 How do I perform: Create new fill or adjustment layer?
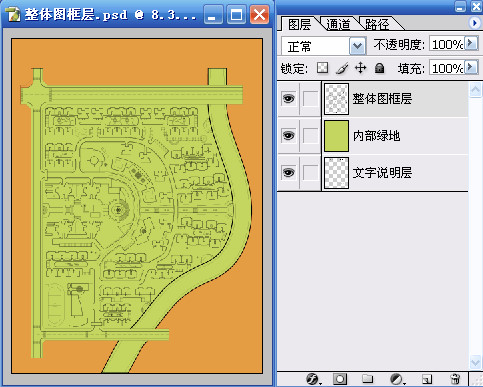click(397, 379)
